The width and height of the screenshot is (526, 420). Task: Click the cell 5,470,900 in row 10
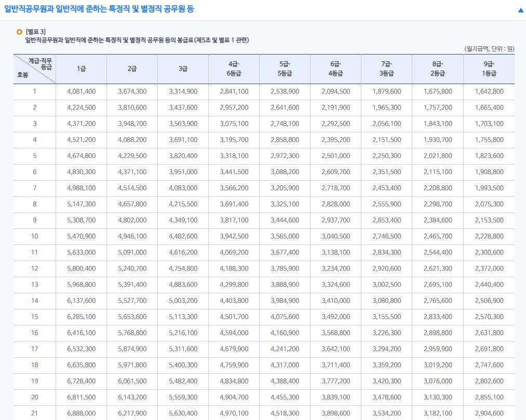pyautogui.click(x=81, y=237)
